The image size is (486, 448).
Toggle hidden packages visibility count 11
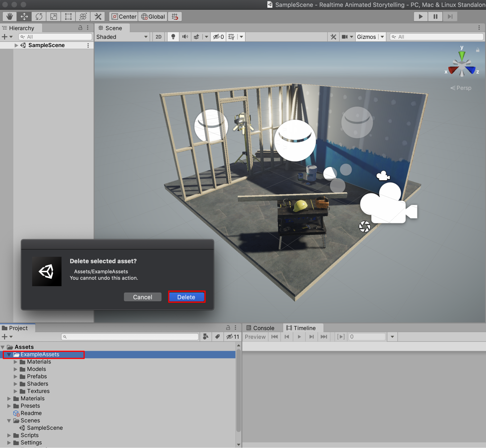point(233,337)
